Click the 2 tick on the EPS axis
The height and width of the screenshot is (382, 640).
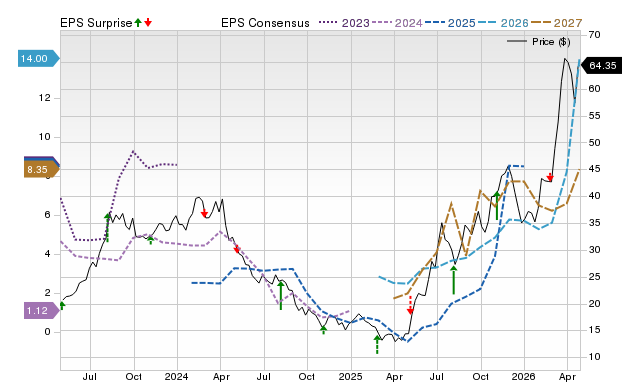[x=47, y=293]
